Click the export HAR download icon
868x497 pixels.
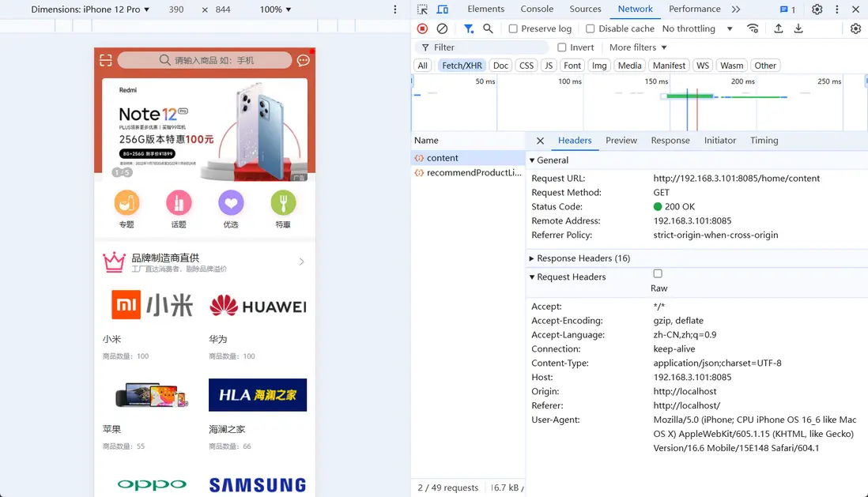coord(798,28)
